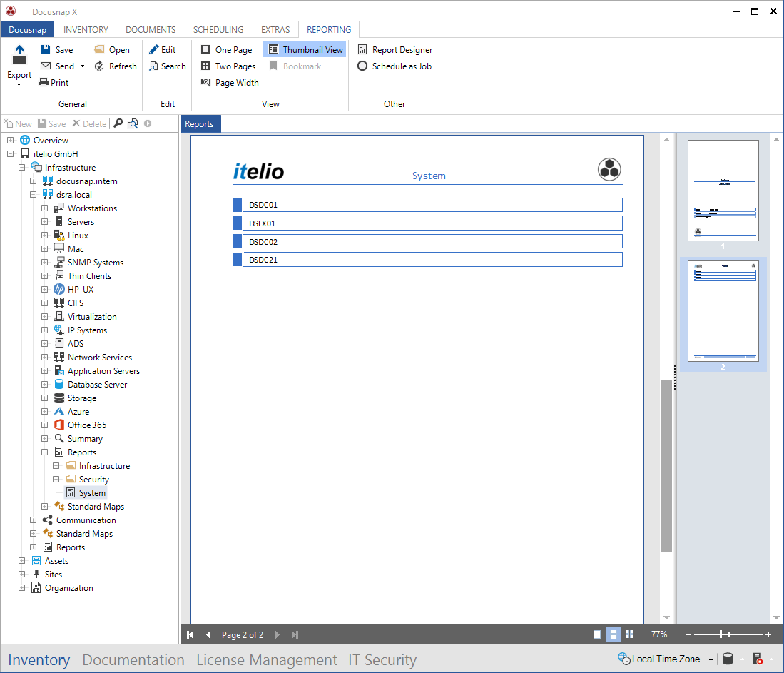Open the Send dropdown arrow
Image resolution: width=784 pixels, height=673 pixels.
click(x=83, y=66)
